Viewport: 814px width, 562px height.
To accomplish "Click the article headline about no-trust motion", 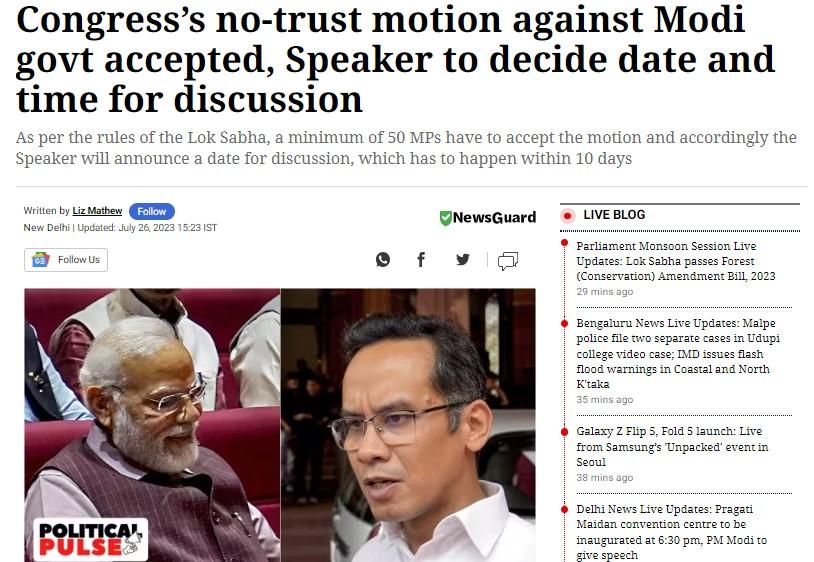I will tap(396, 59).
